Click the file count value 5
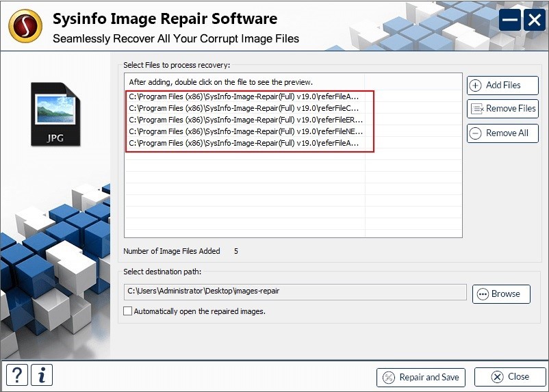549x392 pixels. 236,251
